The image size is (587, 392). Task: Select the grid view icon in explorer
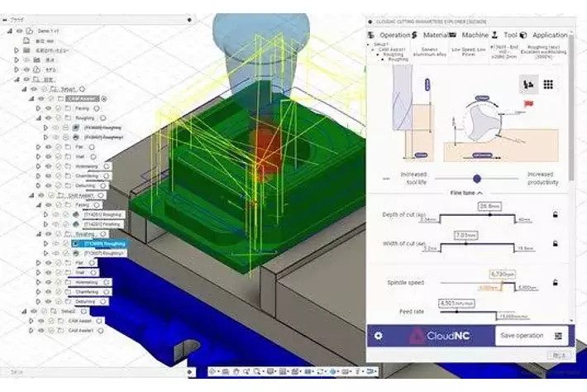547,84
